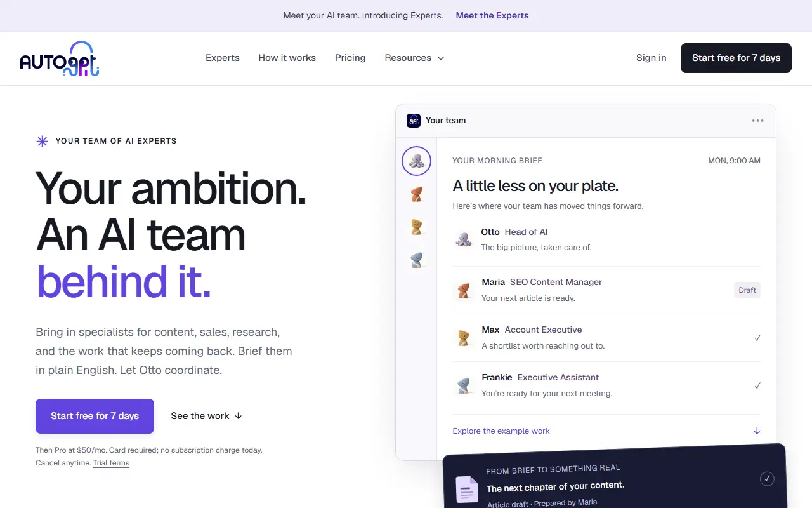
Task: Click the checkmark on Max's row
Action: (x=757, y=338)
